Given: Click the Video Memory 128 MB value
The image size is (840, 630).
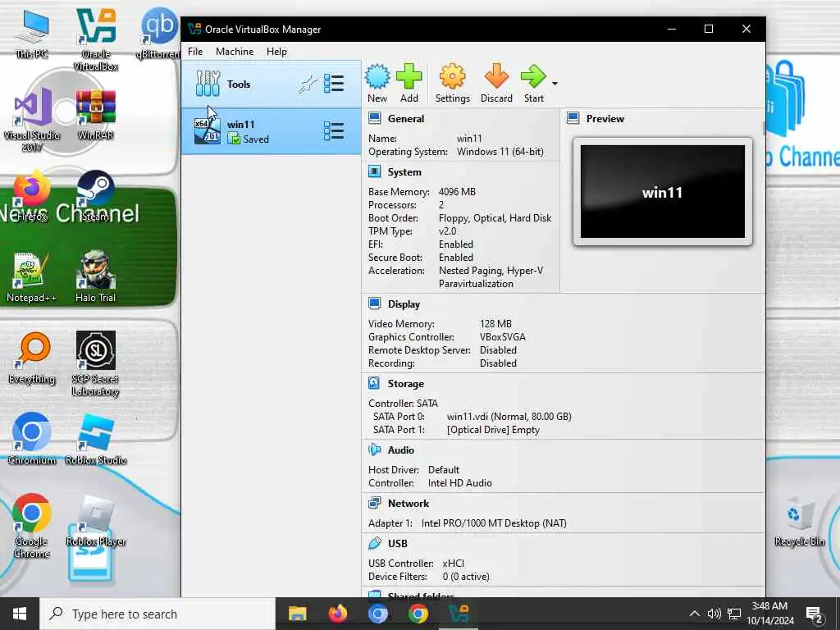Looking at the screenshot, I should 495,323.
